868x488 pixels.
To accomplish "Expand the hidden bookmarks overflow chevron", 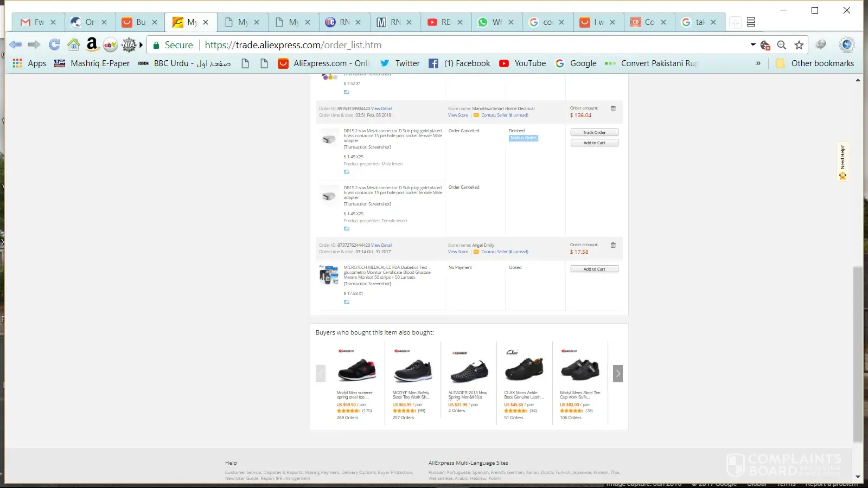I will [758, 63].
